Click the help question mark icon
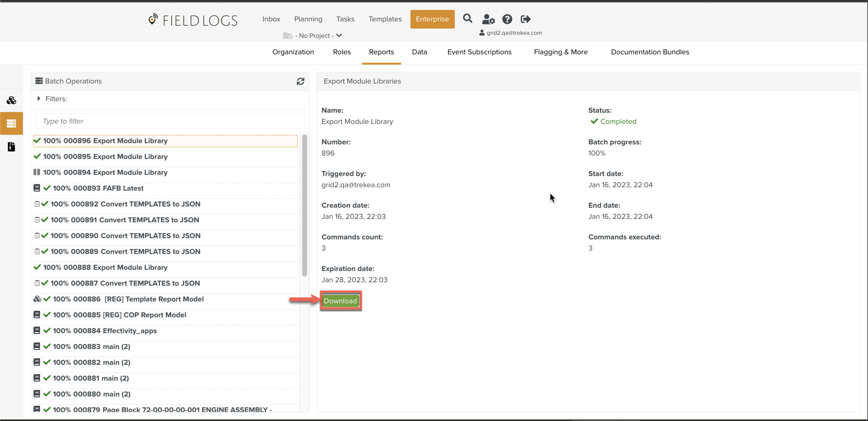This screenshot has height=421, width=868. click(507, 19)
